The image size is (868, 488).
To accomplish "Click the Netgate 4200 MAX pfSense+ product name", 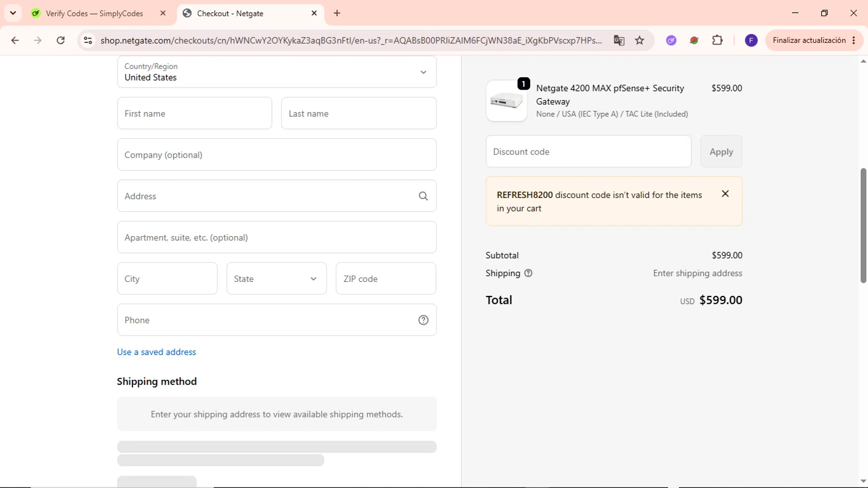I will [x=610, y=94].
